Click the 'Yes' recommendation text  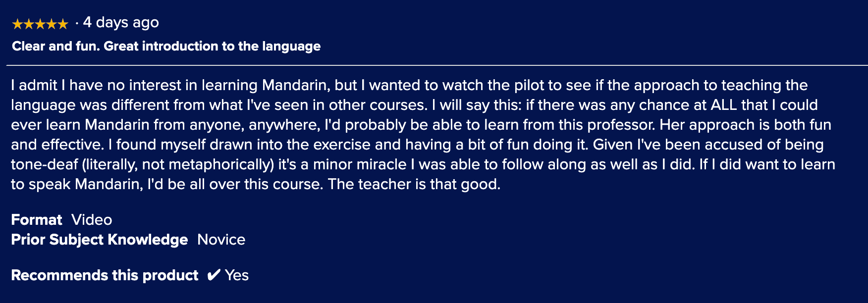coord(237,275)
